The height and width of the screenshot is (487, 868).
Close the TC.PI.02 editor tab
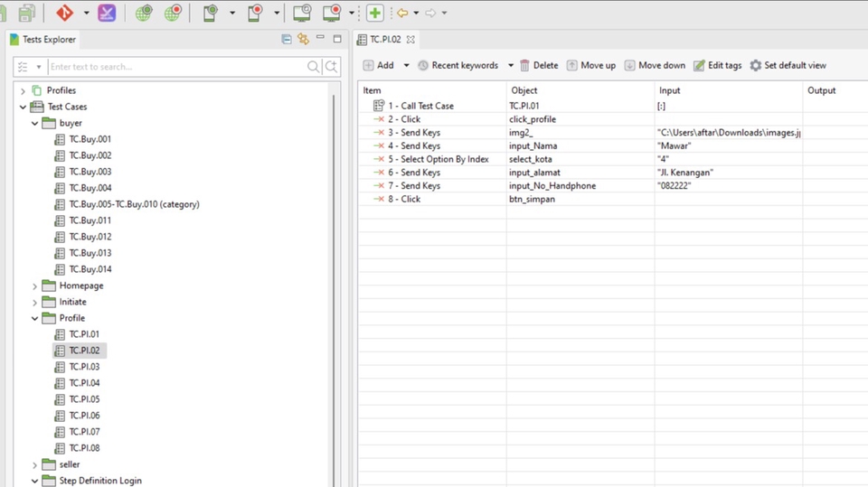point(410,39)
